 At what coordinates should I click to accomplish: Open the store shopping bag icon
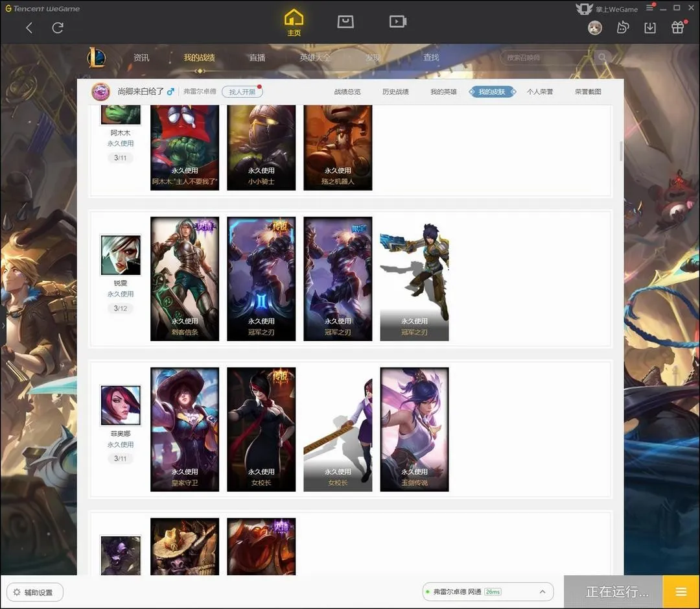pos(345,21)
